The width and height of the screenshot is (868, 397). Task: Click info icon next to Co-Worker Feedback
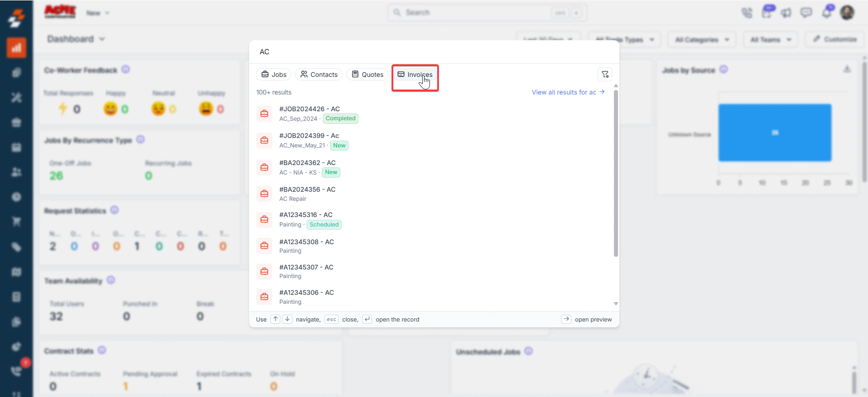(x=126, y=70)
